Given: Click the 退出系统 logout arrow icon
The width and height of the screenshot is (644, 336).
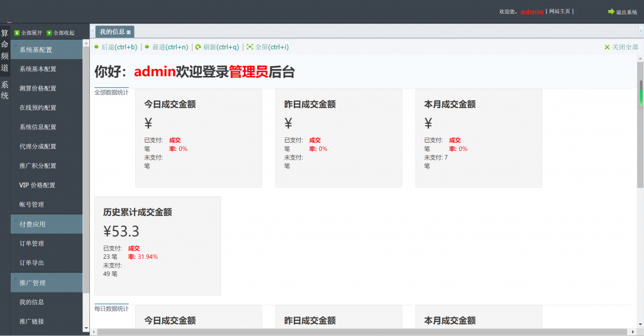Looking at the screenshot, I should point(611,11).
